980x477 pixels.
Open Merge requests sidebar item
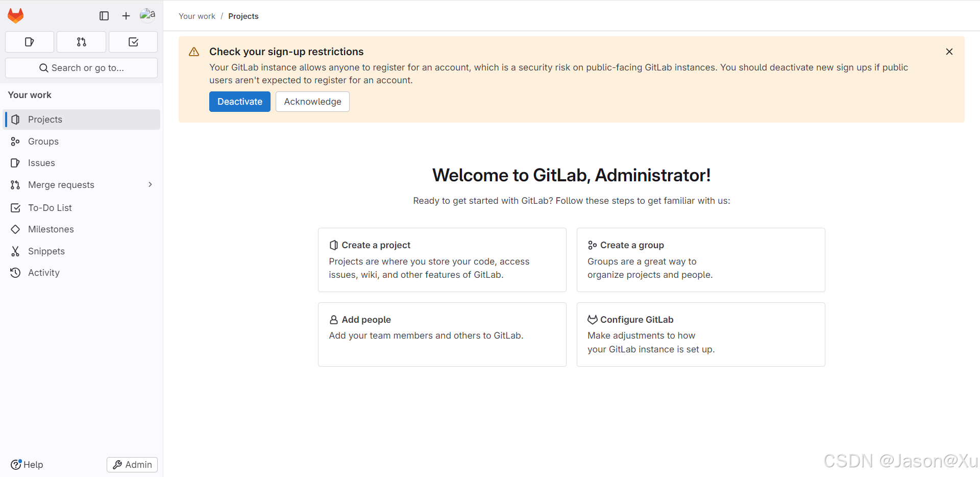tap(82, 185)
